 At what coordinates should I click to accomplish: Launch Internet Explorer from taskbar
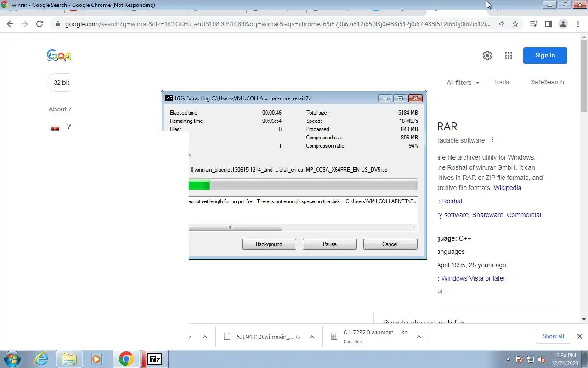point(41,359)
